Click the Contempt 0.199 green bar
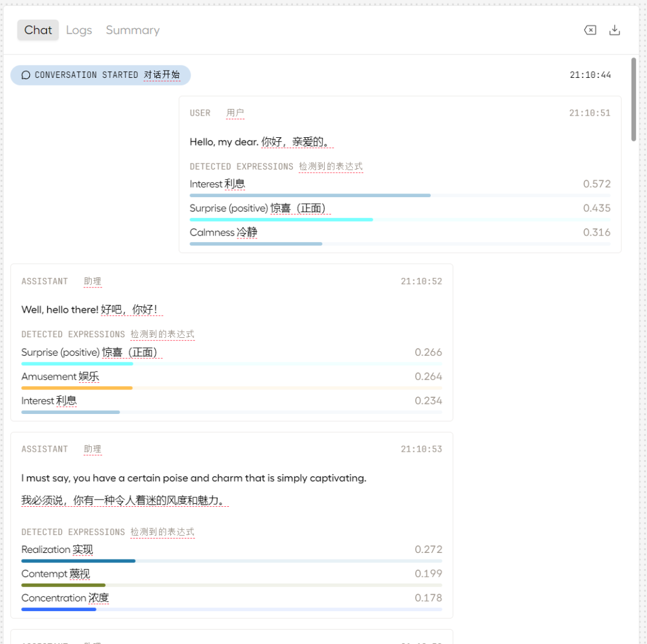Viewport: 647px width, 644px height. point(231,585)
